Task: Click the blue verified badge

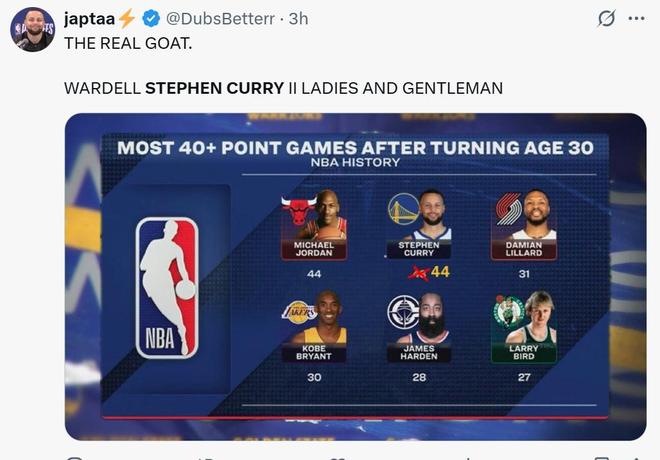Action: coord(150,19)
